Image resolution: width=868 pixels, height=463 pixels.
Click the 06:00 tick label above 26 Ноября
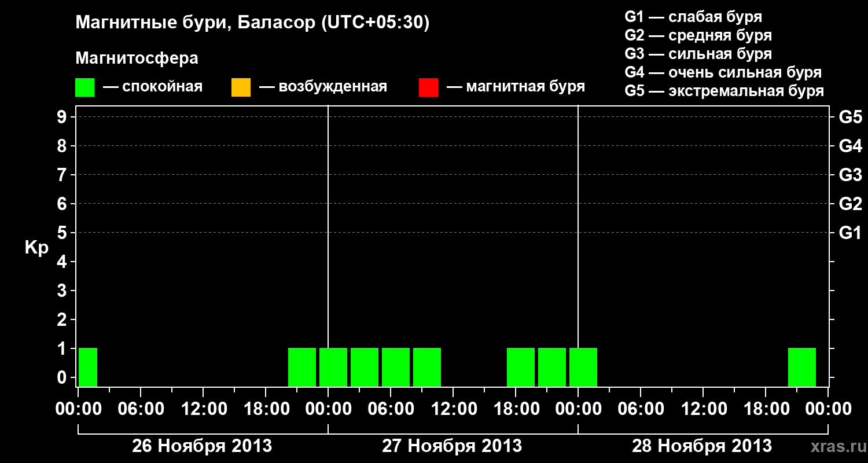pos(141,409)
